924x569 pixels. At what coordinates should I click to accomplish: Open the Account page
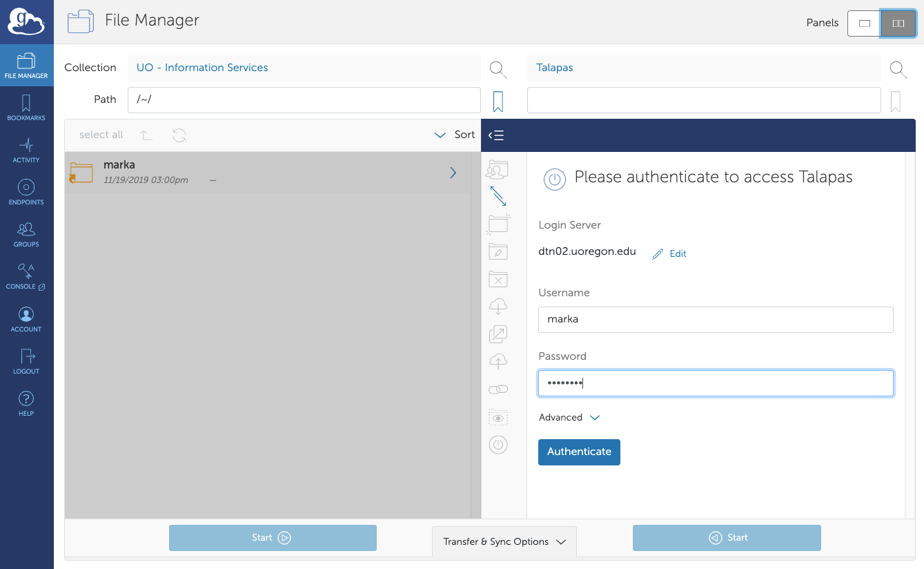click(26, 319)
